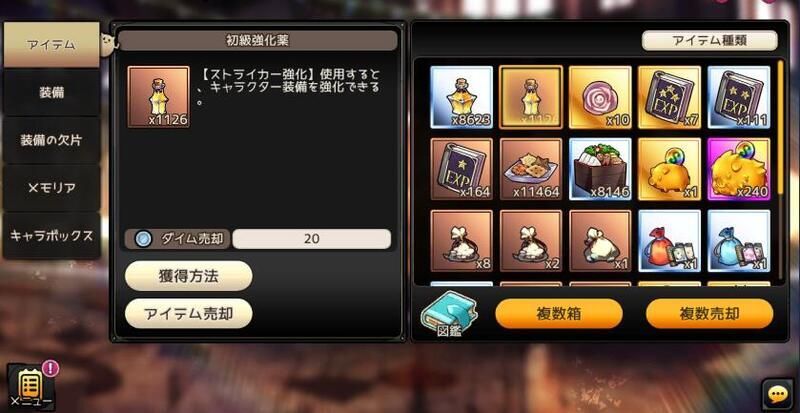
Task: Switch to the メモリア tab
Action: [x=52, y=188]
